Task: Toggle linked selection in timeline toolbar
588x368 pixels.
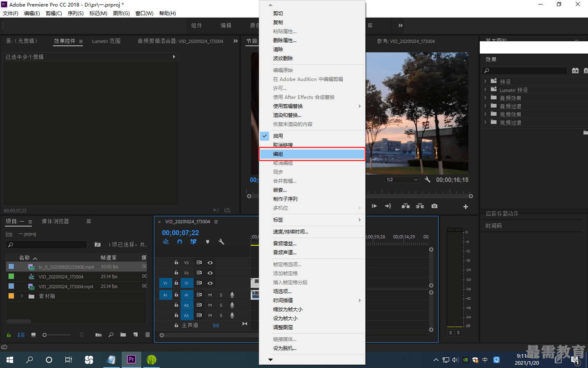Action: 194,242
